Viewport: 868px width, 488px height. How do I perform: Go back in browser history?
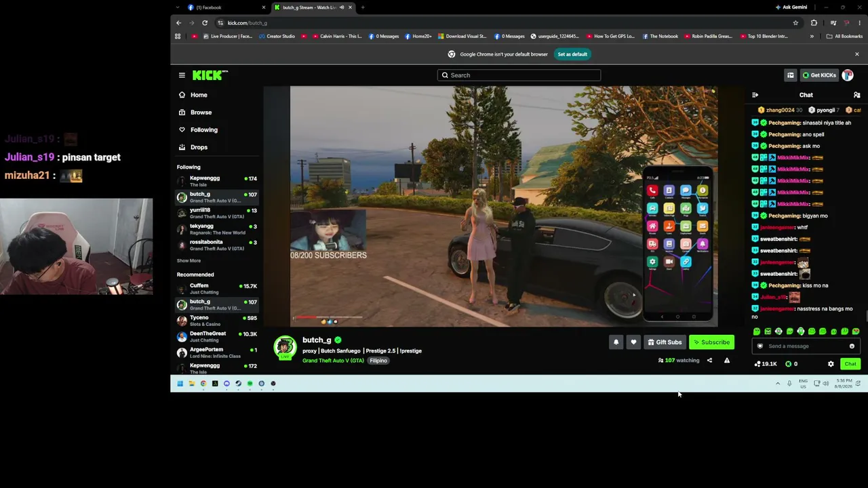coord(179,23)
